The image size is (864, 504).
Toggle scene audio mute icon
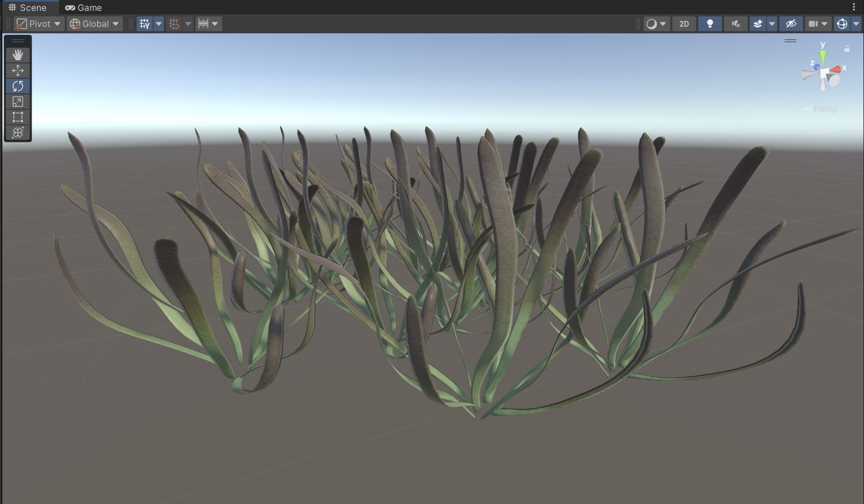click(x=736, y=24)
